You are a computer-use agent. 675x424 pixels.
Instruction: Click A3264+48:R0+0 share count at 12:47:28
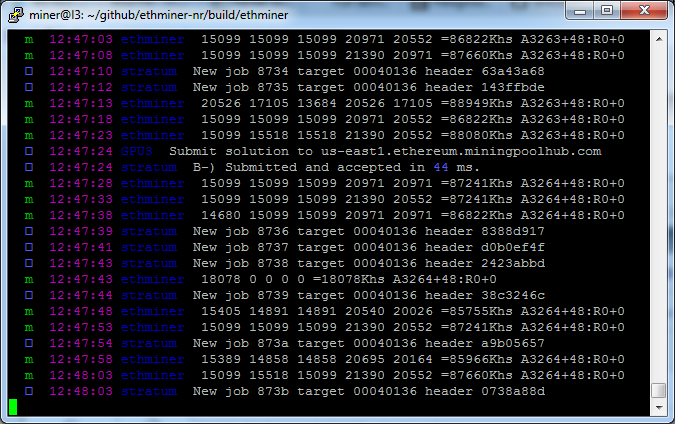click(573, 183)
